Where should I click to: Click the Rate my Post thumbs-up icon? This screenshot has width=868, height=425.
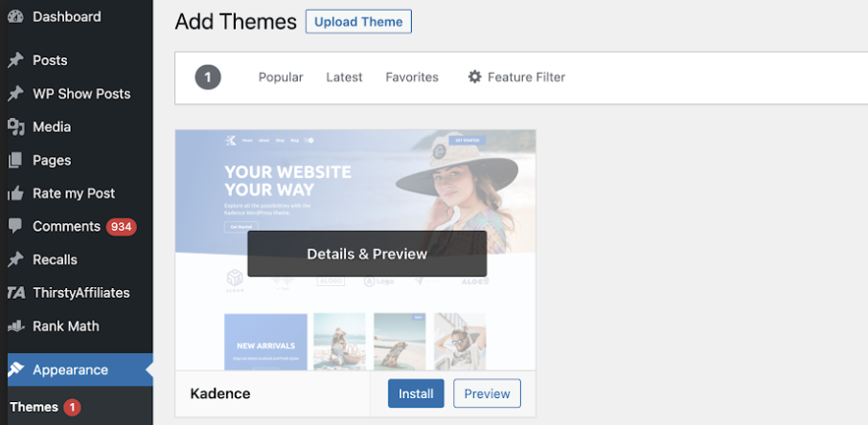pos(15,193)
